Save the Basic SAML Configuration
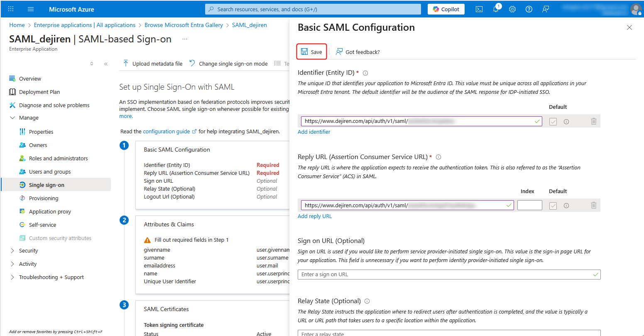Image resolution: width=644 pixels, height=336 pixels. click(x=312, y=52)
